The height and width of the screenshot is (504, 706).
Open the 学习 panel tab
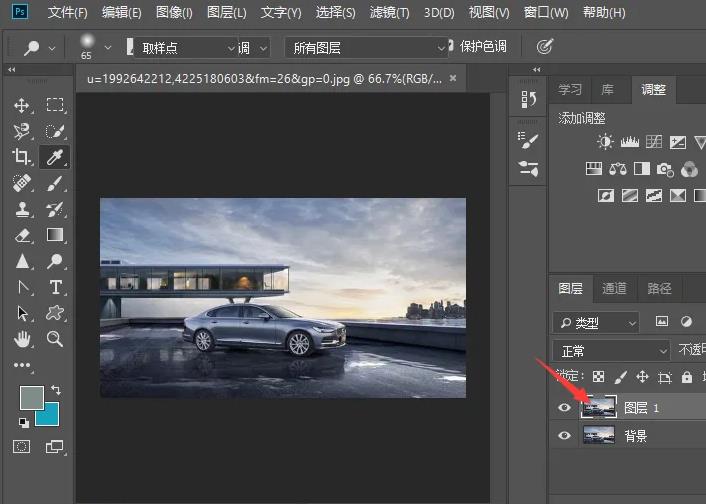coord(570,90)
